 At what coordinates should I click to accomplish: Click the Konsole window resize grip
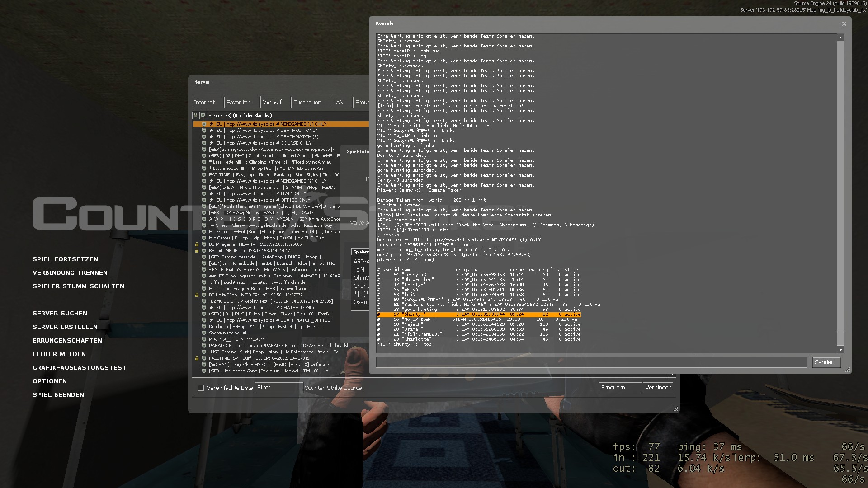848,371
